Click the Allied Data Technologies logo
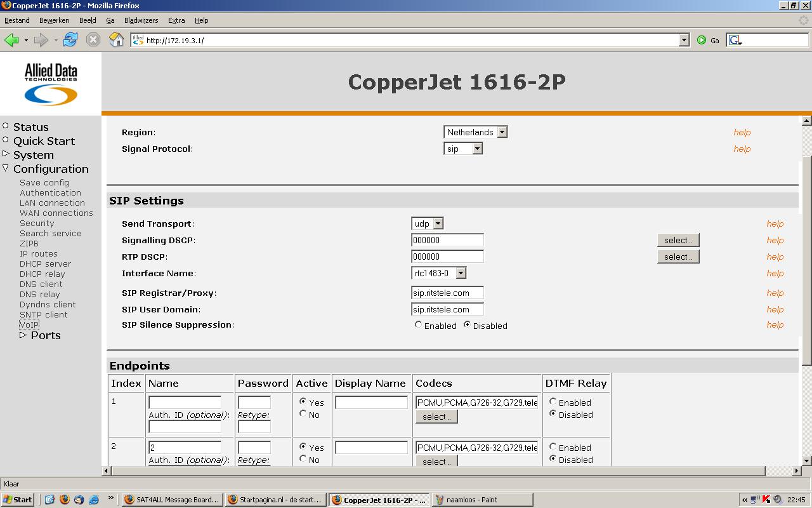 coord(51,84)
